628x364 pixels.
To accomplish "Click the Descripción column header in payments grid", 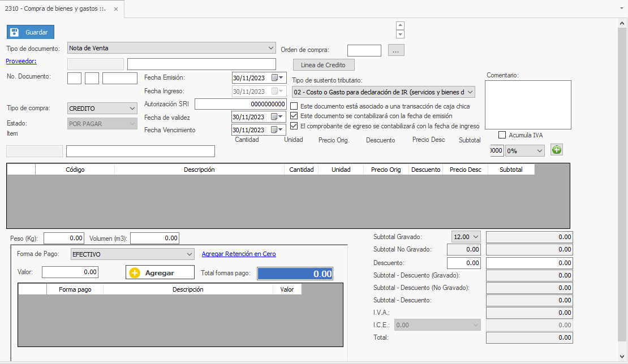I will [188, 289].
